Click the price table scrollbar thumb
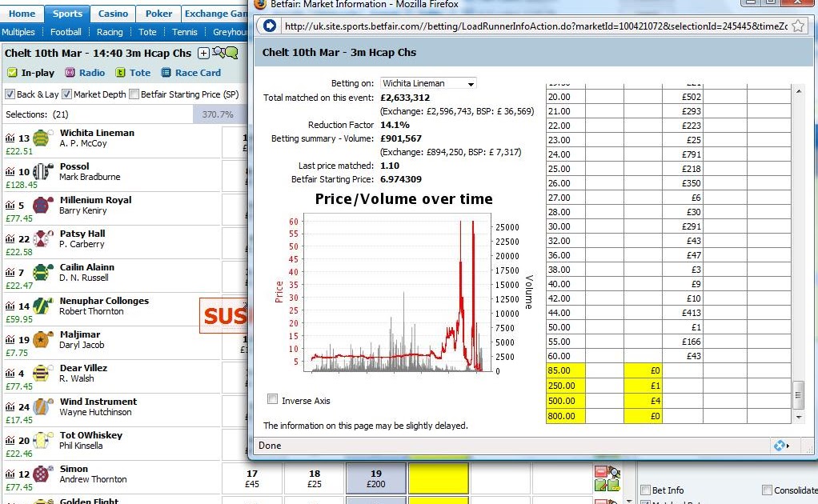 pyautogui.click(x=798, y=395)
